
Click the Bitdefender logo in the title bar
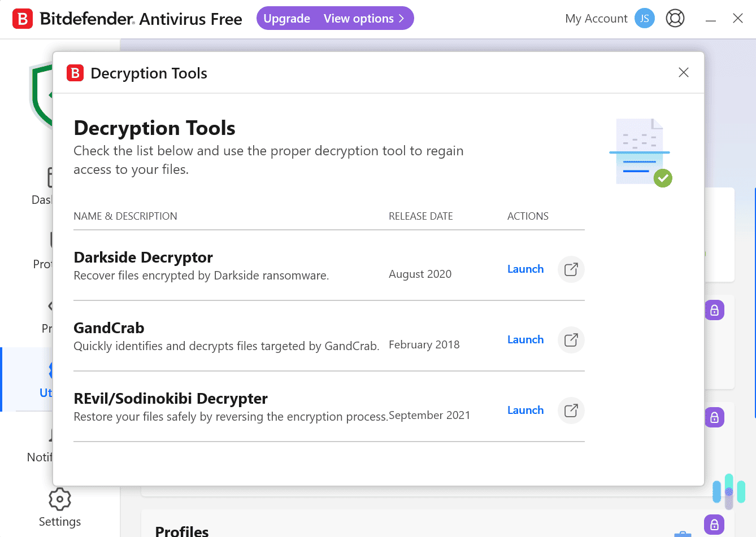23,18
